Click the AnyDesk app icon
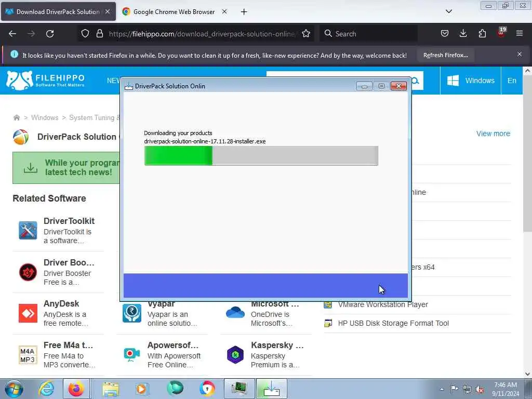 [28, 313]
